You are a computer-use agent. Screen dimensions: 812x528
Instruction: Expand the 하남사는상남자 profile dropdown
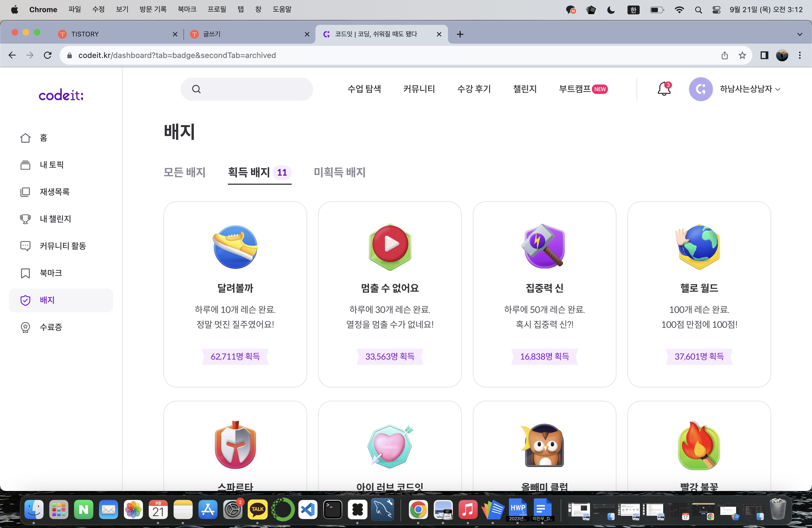click(750, 89)
